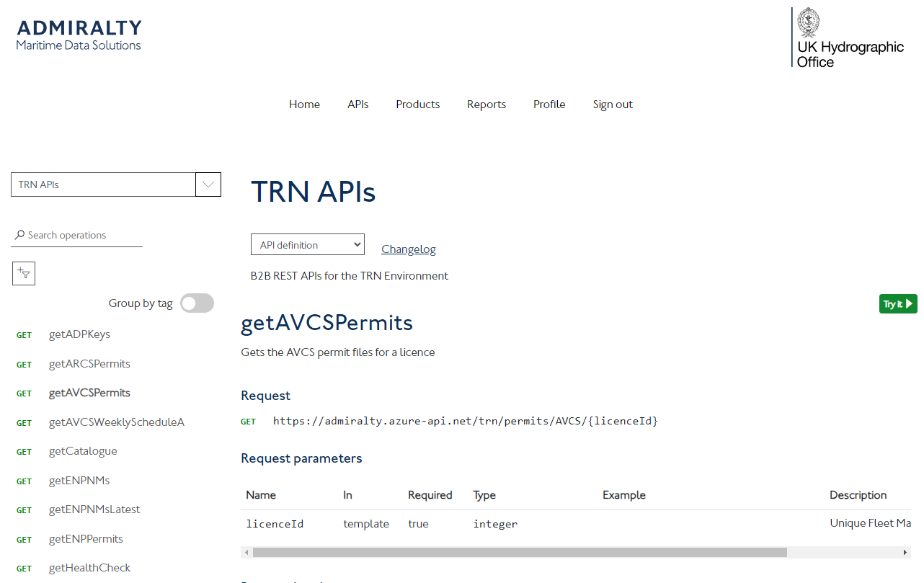The image size is (924, 583).
Task: Click Sign out in navigation
Action: [x=613, y=104]
